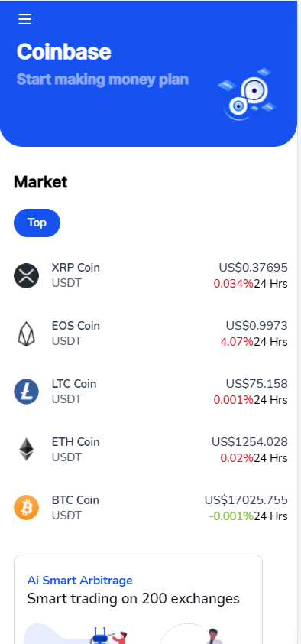This screenshot has width=301, height=644.
Task: Click the EOS 4.07% change value
Action: pos(237,342)
